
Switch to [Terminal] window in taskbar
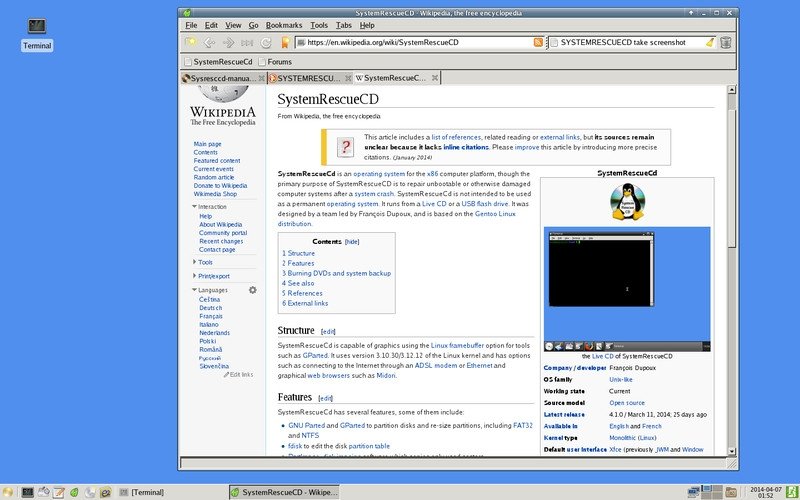click(x=171, y=492)
